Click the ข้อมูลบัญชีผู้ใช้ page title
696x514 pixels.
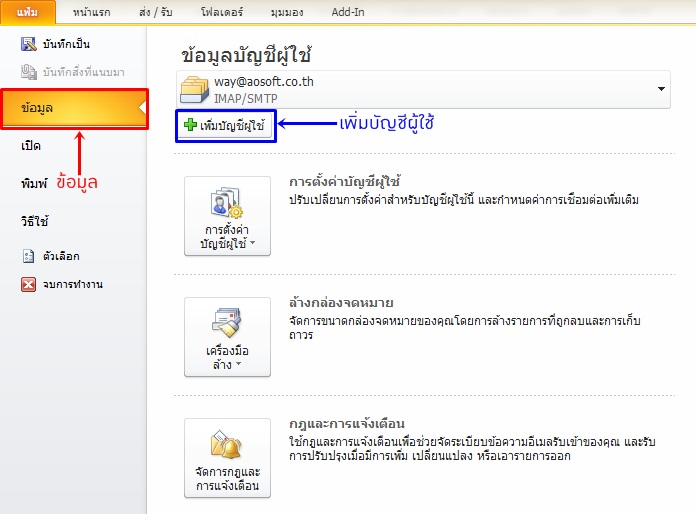(x=246, y=55)
